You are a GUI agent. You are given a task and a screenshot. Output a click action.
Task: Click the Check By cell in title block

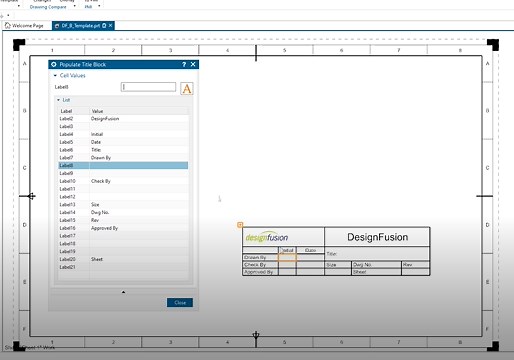pyautogui.click(x=260, y=265)
